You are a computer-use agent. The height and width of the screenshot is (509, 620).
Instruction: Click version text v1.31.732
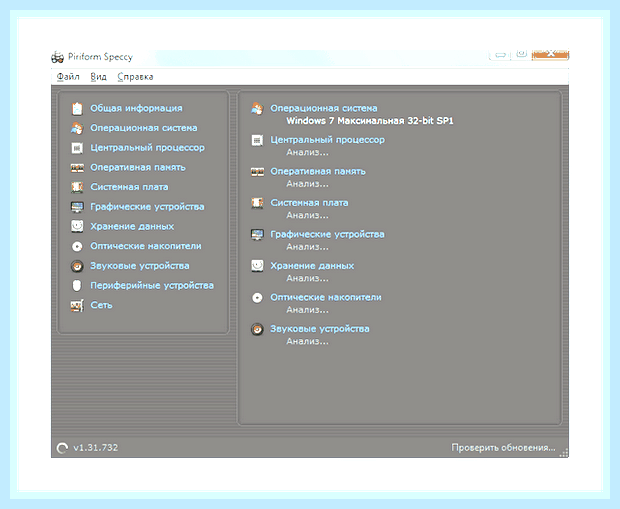[x=96, y=448]
